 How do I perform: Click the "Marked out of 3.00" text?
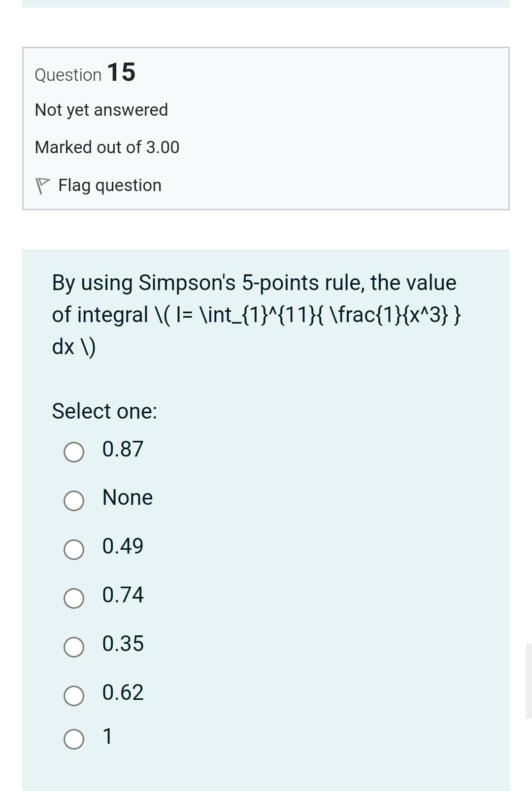click(107, 147)
